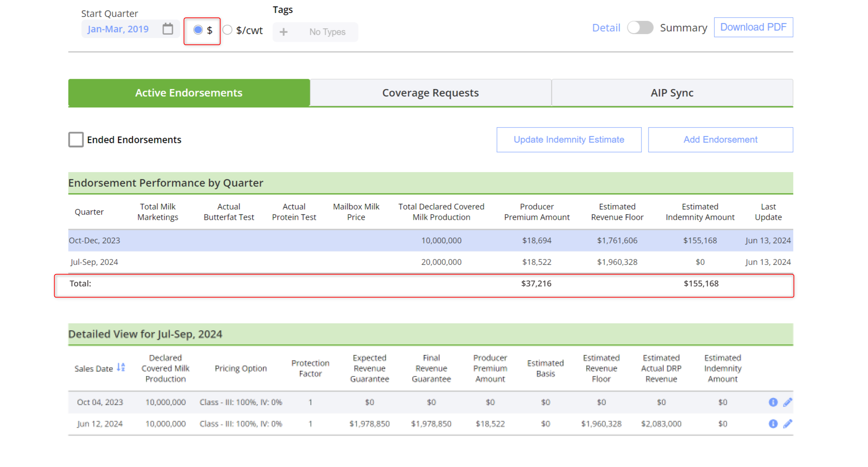
Task: Click the $1,761,606 revenue floor cell
Action: click(617, 240)
